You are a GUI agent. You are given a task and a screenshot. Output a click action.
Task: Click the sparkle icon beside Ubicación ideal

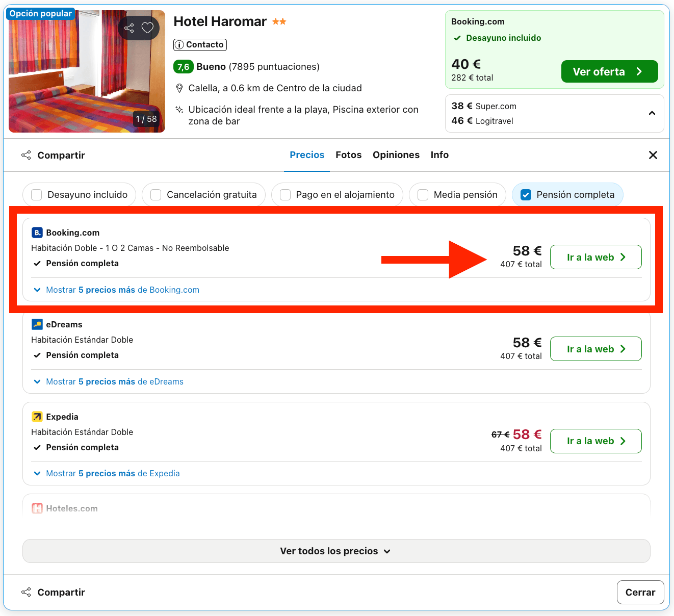(x=179, y=110)
